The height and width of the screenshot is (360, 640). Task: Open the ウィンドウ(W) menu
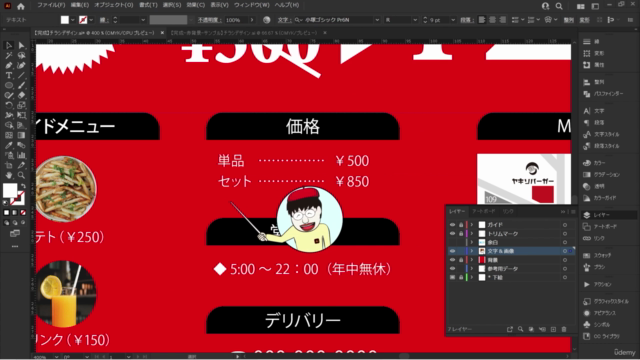click(251, 5)
